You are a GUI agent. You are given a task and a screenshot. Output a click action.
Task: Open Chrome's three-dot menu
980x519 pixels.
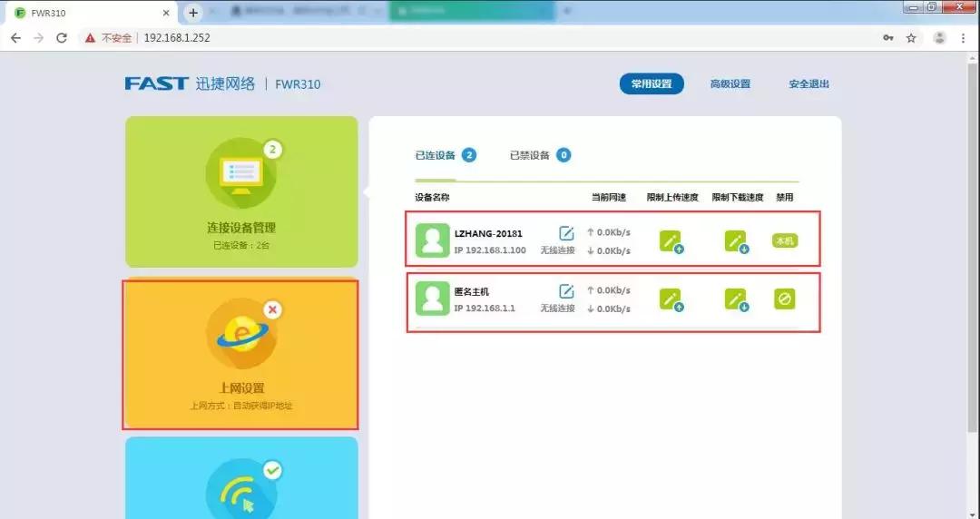(x=963, y=38)
